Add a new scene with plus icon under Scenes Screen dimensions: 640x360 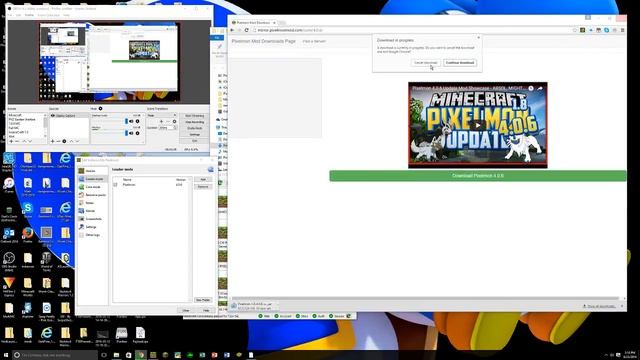[11, 141]
